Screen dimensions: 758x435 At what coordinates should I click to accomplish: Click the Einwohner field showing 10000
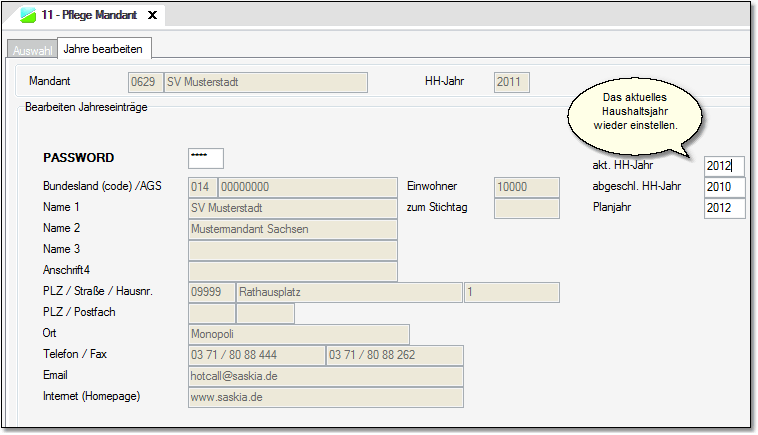[526, 187]
